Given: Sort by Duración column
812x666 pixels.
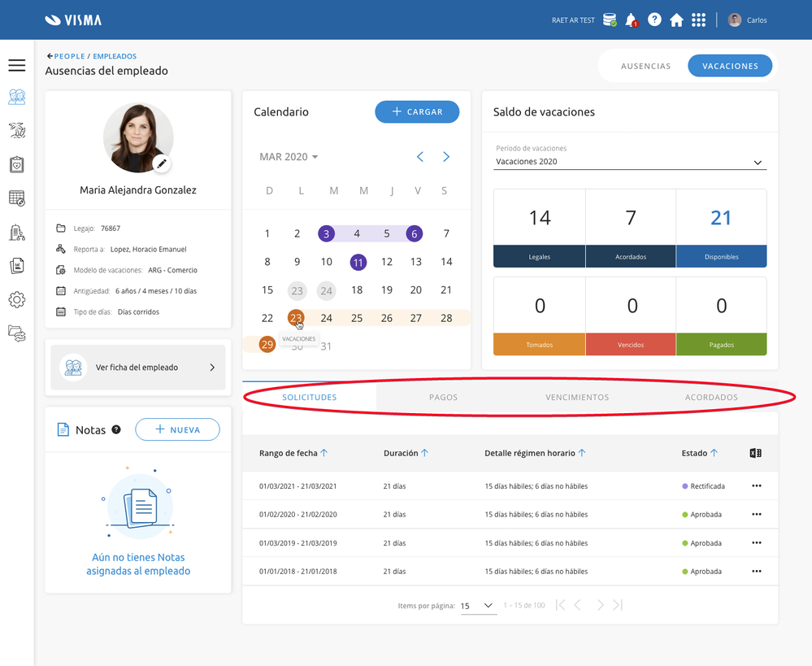Looking at the screenshot, I should click(406, 453).
